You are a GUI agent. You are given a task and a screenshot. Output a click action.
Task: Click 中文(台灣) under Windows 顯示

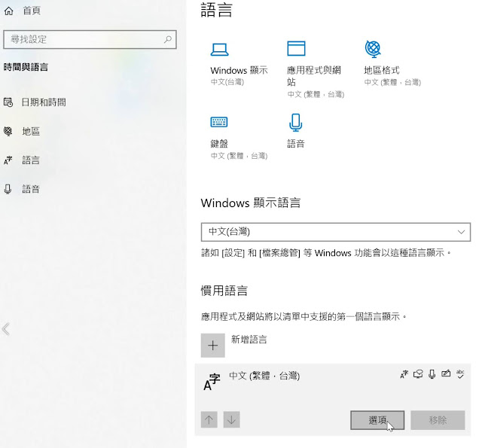pyautogui.click(x=227, y=82)
